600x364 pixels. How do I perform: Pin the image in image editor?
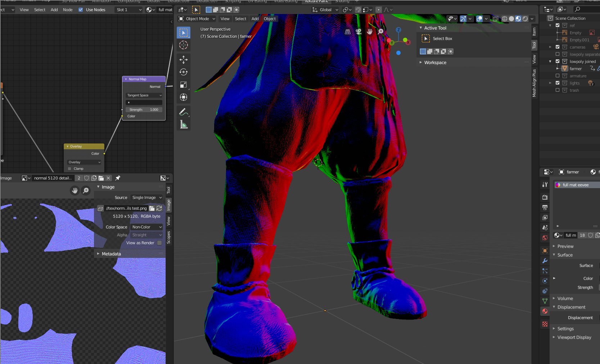[118, 178]
